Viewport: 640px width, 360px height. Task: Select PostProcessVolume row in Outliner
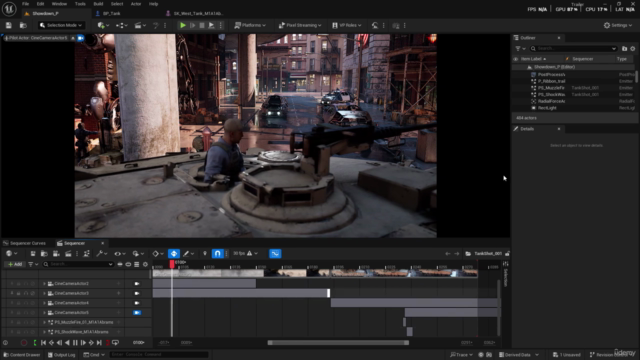coord(574,75)
